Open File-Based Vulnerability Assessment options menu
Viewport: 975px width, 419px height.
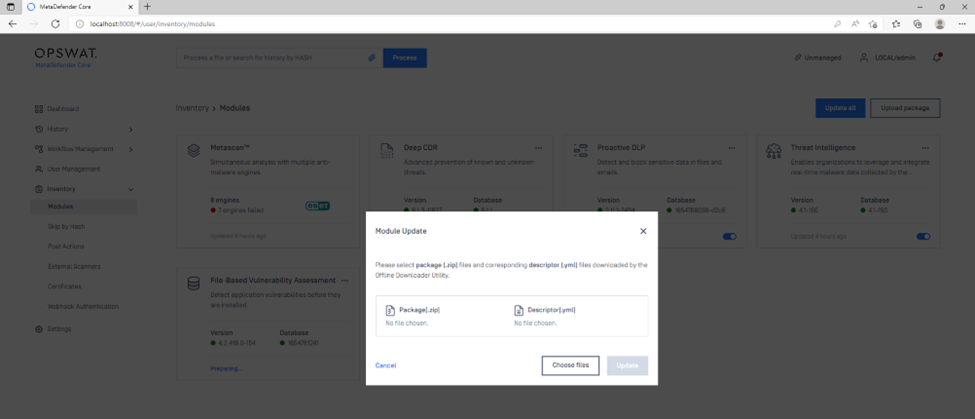tap(344, 281)
